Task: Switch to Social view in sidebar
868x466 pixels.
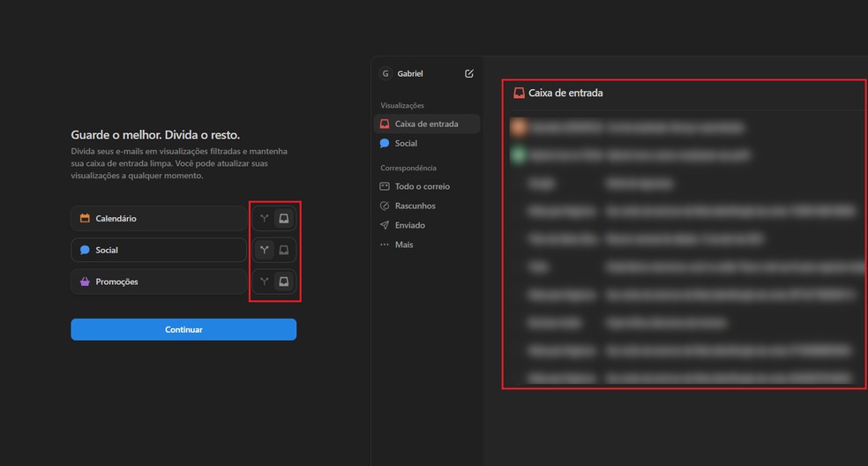Action: tap(406, 143)
